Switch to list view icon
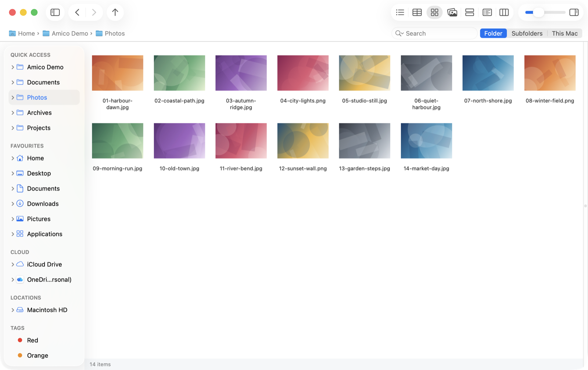Screen dimensions: 588x370 click(x=400, y=13)
